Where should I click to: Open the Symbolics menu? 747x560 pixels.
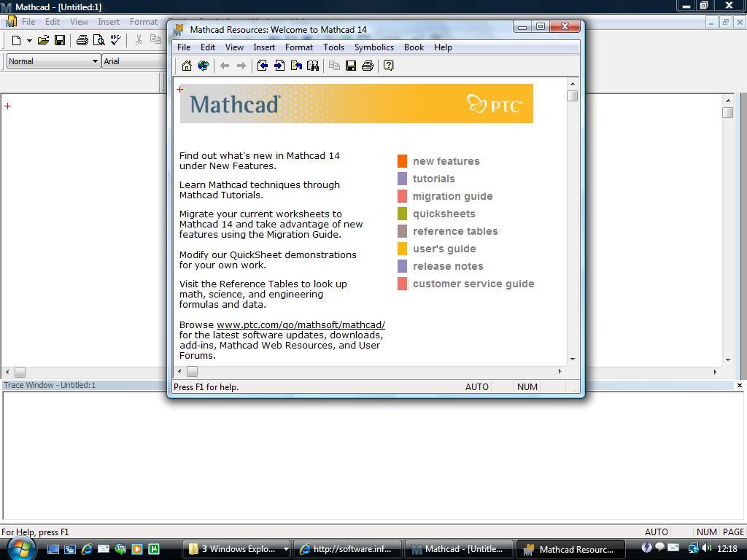(373, 47)
